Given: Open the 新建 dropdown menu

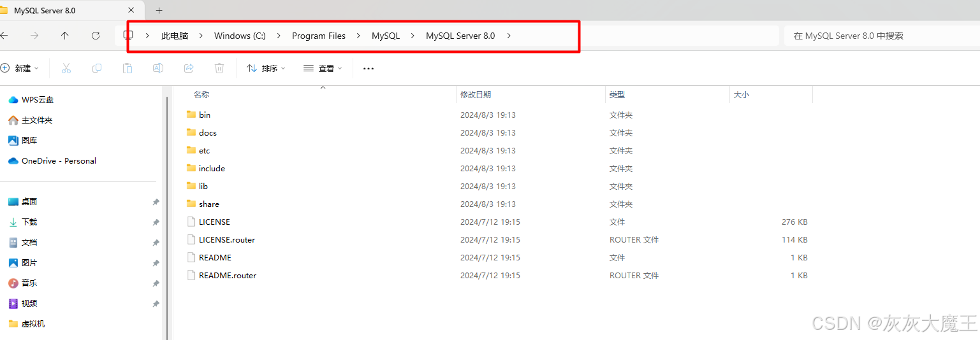Looking at the screenshot, I should click(20, 68).
